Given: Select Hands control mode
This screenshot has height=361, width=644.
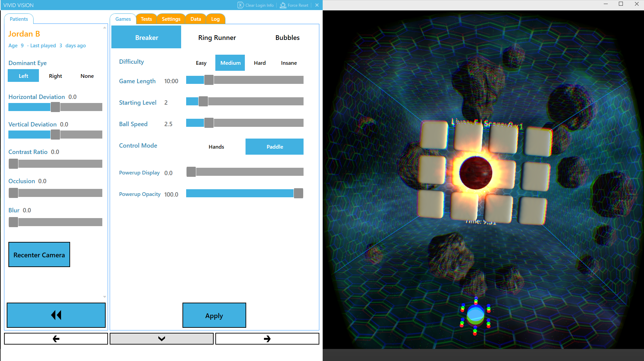Looking at the screenshot, I should (216, 147).
